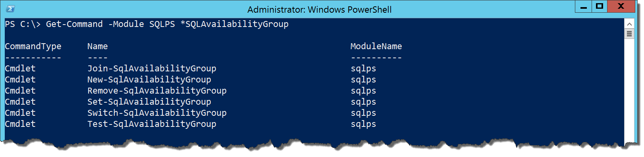Viewport: 644px width, 157px height.
Task: Select the Test-SqlAvailabilityGroup cmdlet name
Action: click(x=152, y=124)
